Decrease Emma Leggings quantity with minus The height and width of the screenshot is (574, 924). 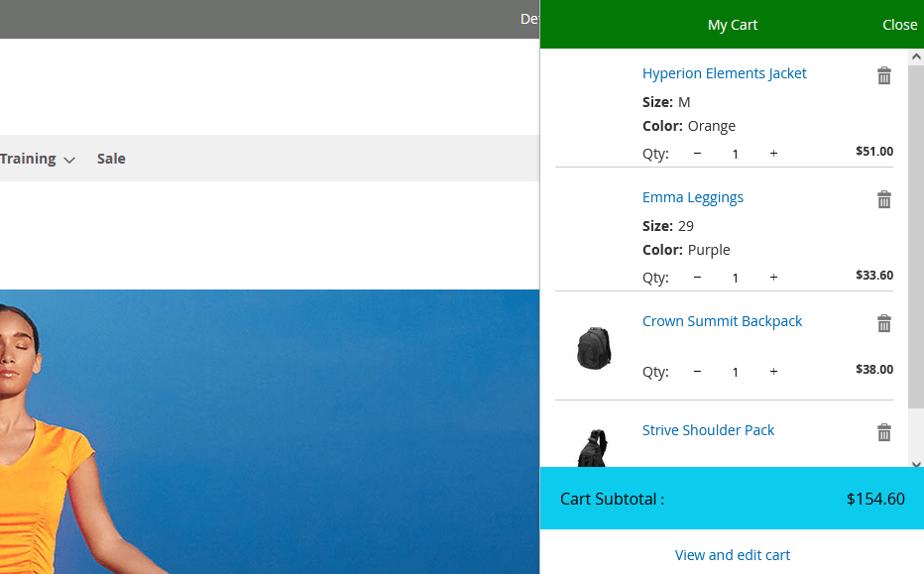pos(697,278)
